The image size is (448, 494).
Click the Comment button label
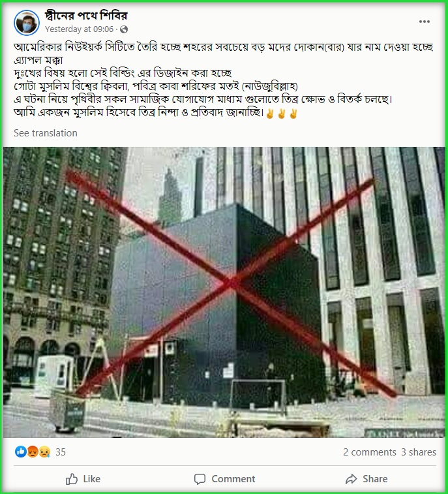pyautogui.click(x=233, y=479)
